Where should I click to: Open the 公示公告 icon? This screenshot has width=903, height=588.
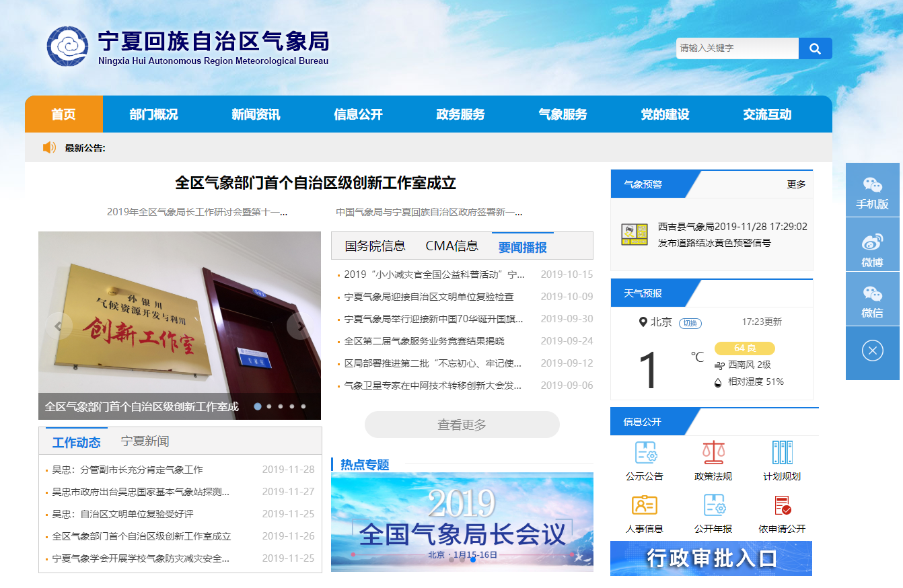click(x=645, y=453)
